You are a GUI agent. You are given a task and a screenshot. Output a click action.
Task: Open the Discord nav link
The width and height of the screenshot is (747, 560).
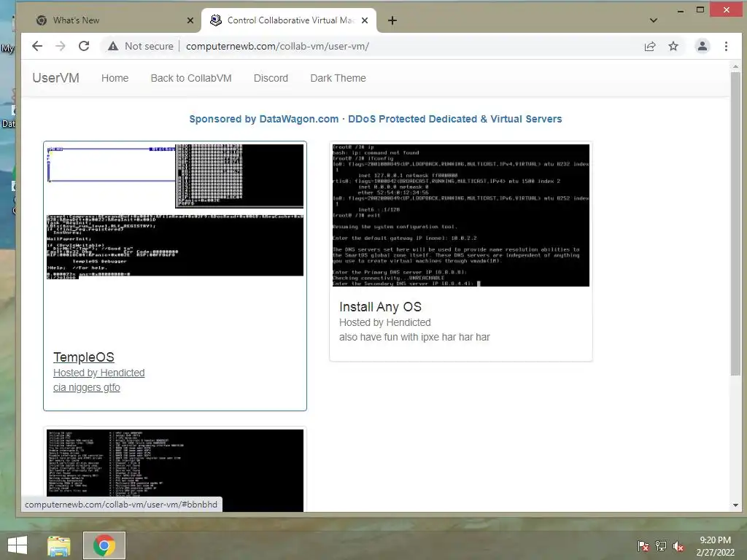point(271,78)
